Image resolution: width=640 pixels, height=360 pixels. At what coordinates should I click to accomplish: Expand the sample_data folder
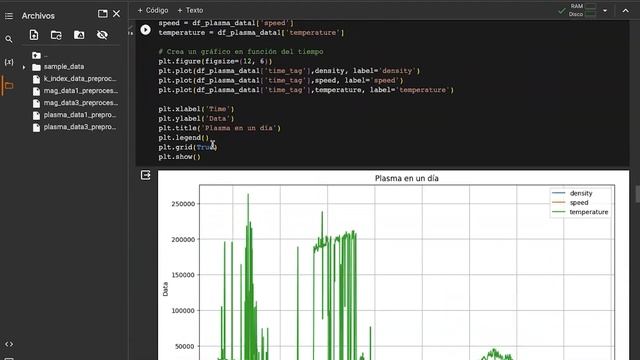24,67
